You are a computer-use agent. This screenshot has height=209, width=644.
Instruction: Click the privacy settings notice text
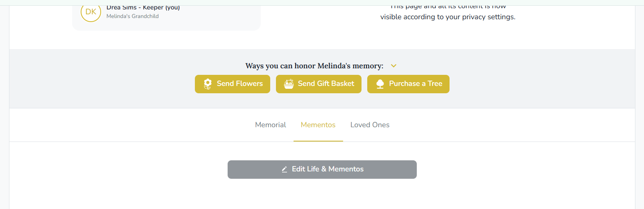point(447,17)
